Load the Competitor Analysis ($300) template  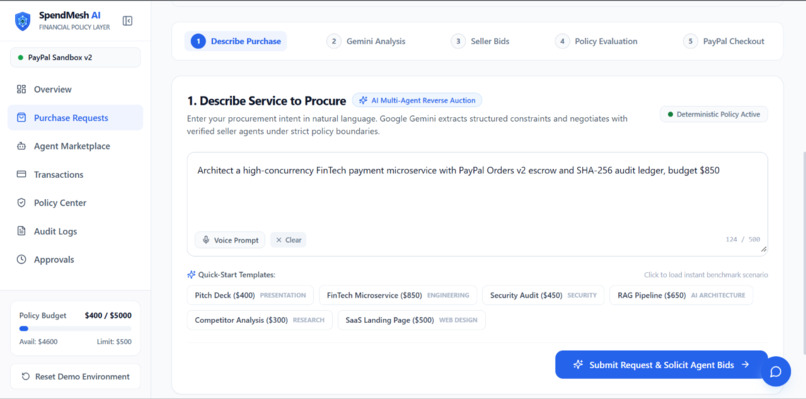coord(260,320)
